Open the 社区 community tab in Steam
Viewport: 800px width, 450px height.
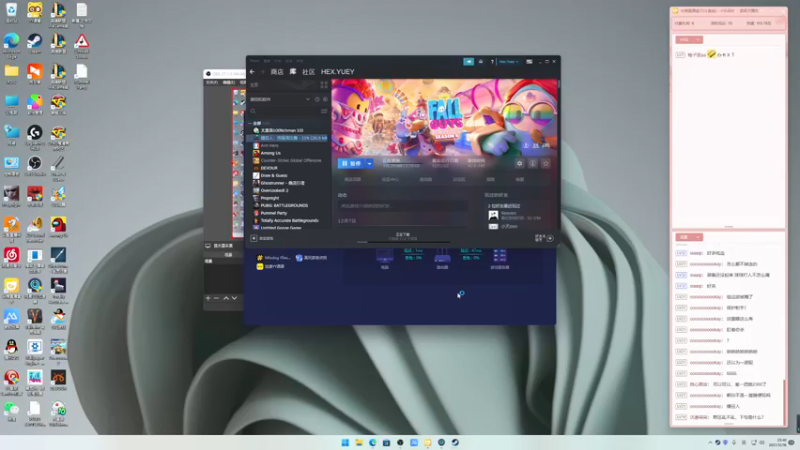[309, 72]
